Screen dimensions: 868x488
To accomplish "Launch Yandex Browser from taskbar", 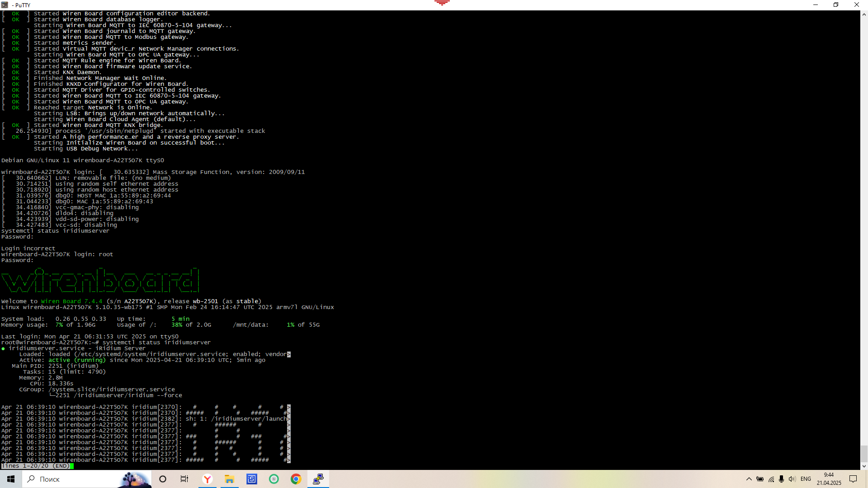I will tap(208, 479).
